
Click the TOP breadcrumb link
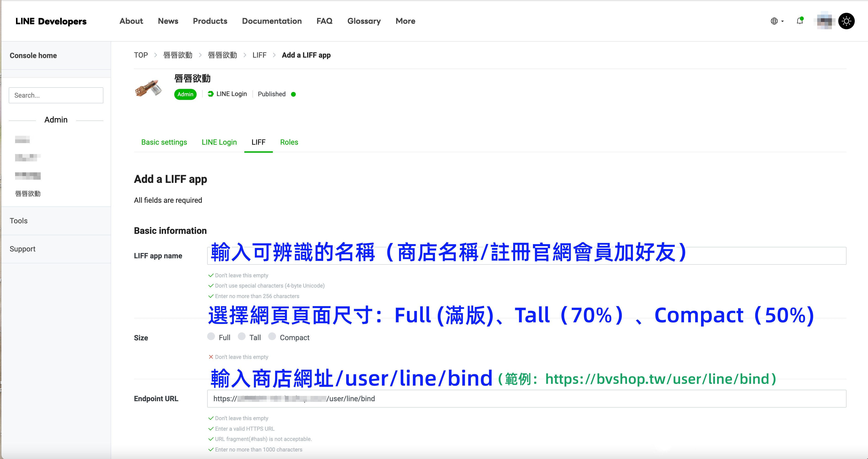(141, 55)
